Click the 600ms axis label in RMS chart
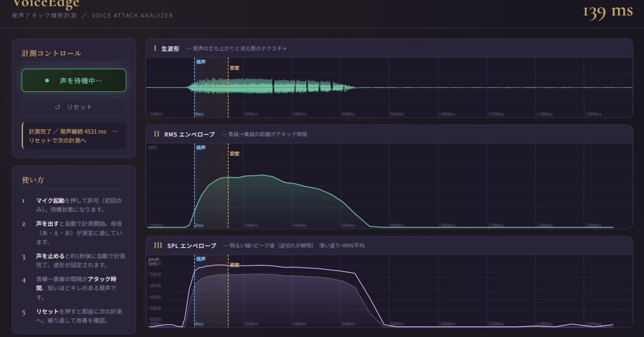Image resolution: width=644 pixels, height=337 pixels. 348,225
